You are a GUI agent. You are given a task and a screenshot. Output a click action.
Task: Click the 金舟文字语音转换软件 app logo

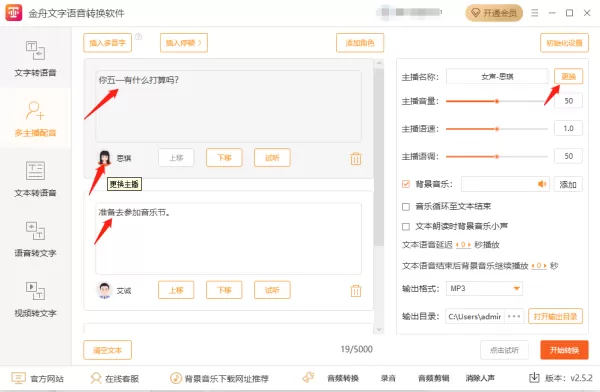pyautogui.click(x=13, y=13)
